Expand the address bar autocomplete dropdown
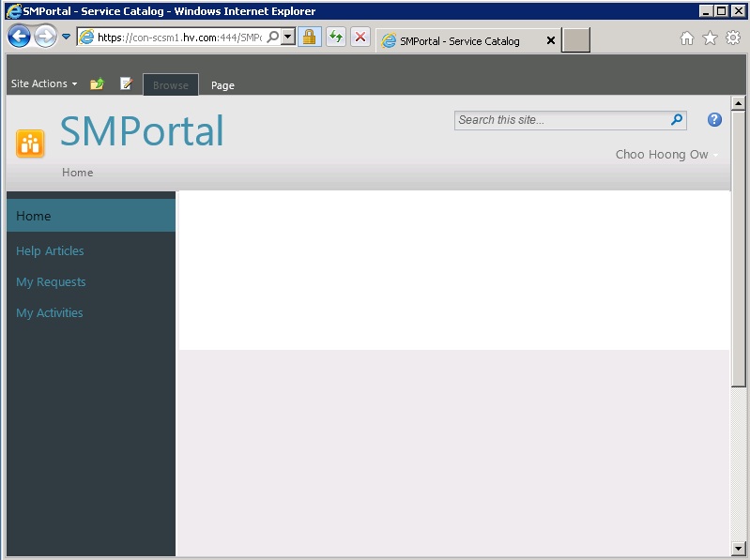Image resolution: width=750 pixels, height=560 pixels. click(288, 37)
